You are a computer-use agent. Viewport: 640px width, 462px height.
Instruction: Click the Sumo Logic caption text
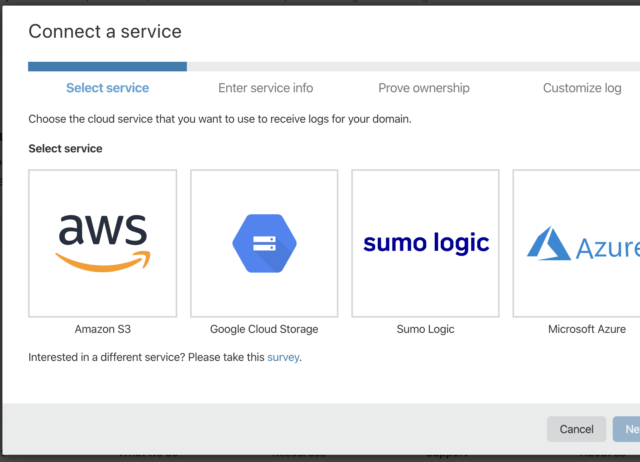(425, 329)
